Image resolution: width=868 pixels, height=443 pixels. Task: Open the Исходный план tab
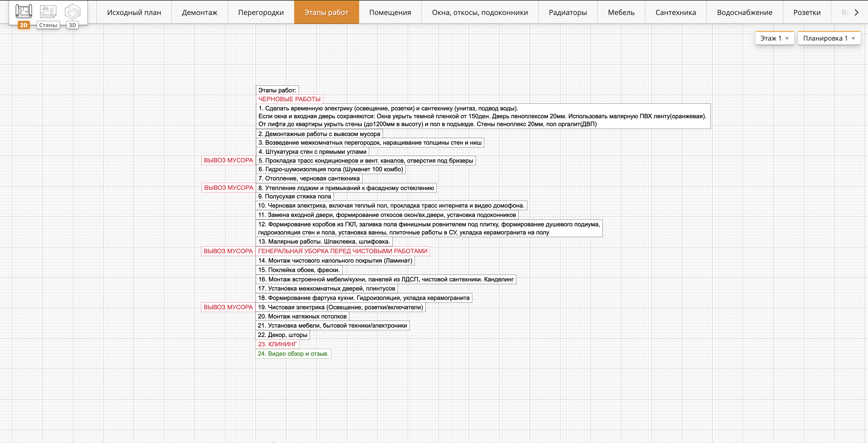134,12
